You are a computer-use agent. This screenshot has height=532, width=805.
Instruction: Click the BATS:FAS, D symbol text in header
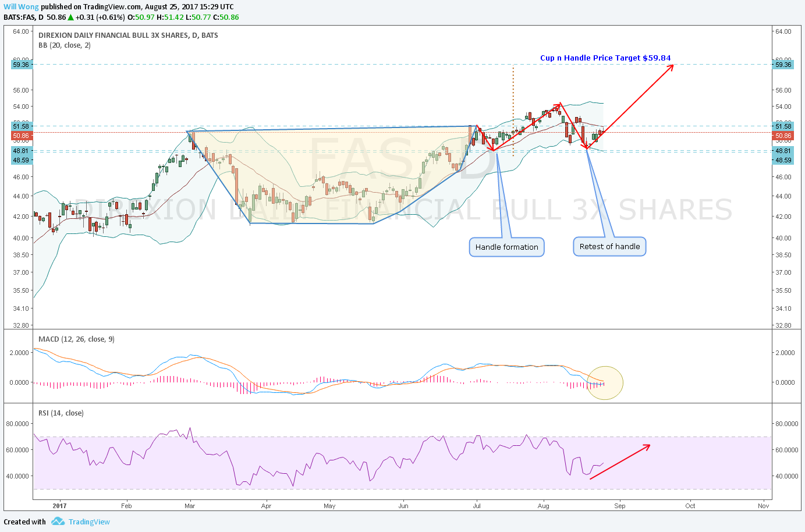[23, 17]
